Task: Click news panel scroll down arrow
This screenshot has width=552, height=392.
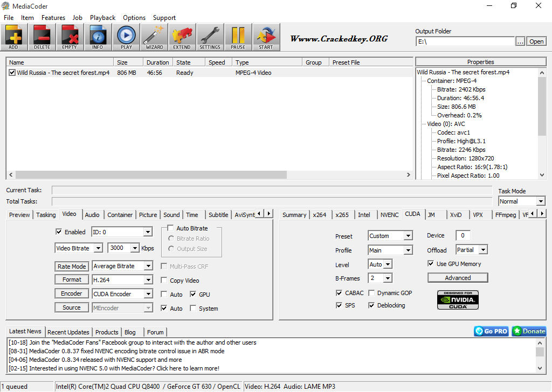Action: tap(540, 368)
